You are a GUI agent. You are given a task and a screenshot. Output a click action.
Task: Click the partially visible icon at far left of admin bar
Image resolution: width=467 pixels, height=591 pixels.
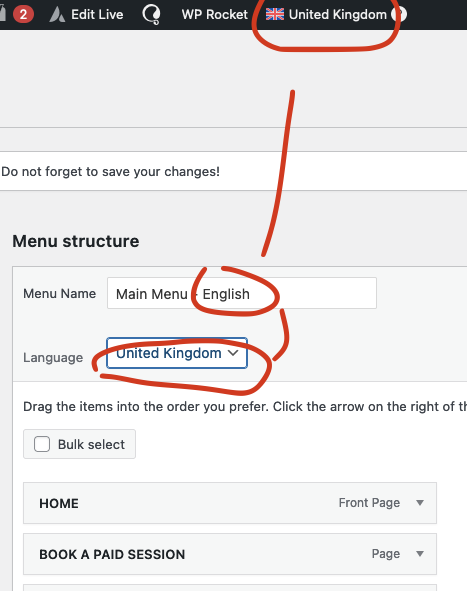(3, 14)
